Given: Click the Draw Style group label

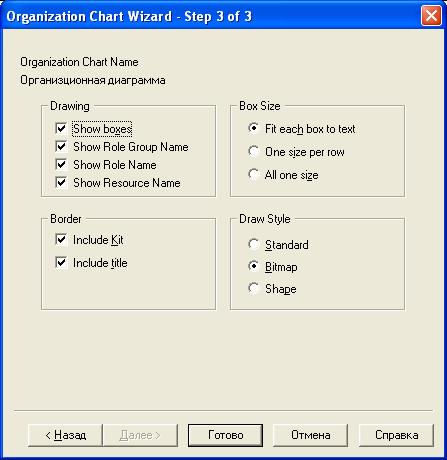Looking at the screenshot, I should (x=265, y=219).
